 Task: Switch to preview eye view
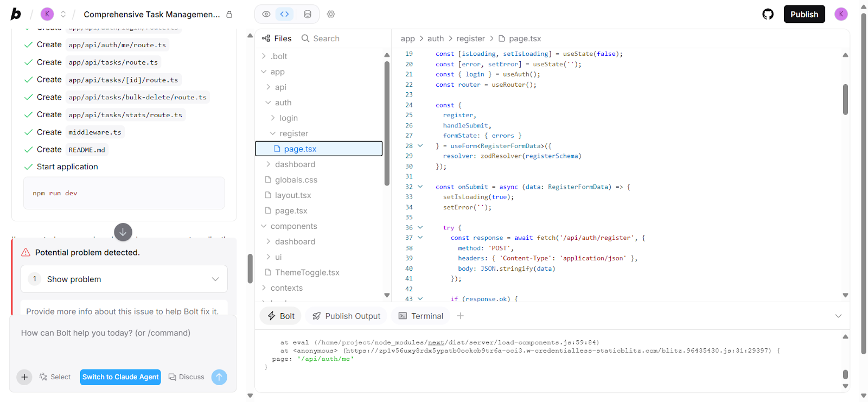[x=266, y=14]
